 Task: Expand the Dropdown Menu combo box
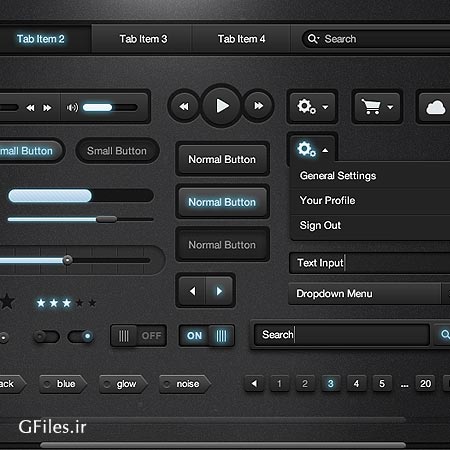tap(369, 294)
